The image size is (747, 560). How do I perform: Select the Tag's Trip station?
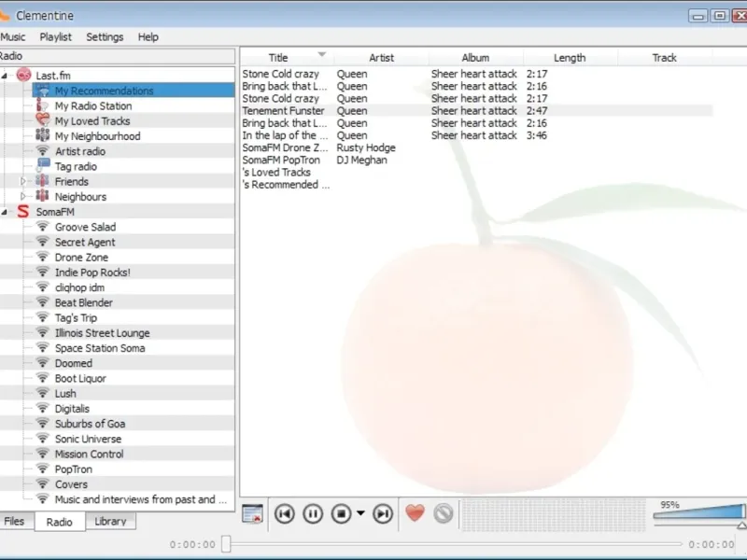(76, 317)
